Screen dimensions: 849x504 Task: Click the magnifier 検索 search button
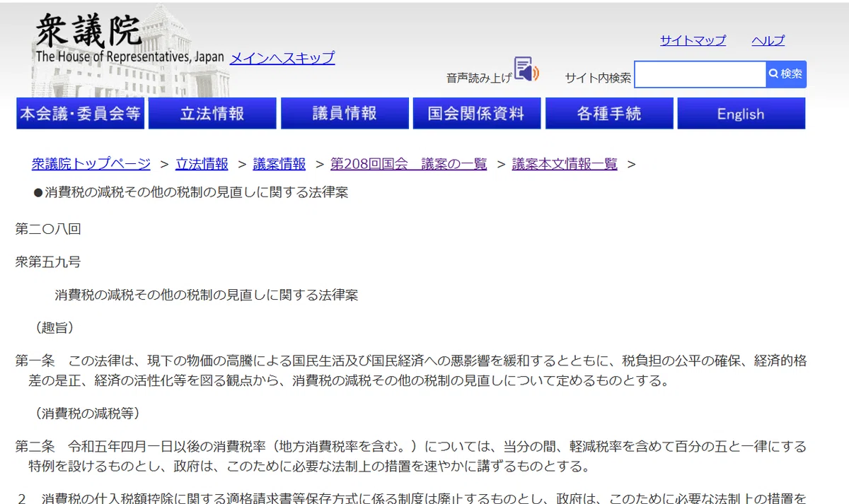tap(786, 74)
